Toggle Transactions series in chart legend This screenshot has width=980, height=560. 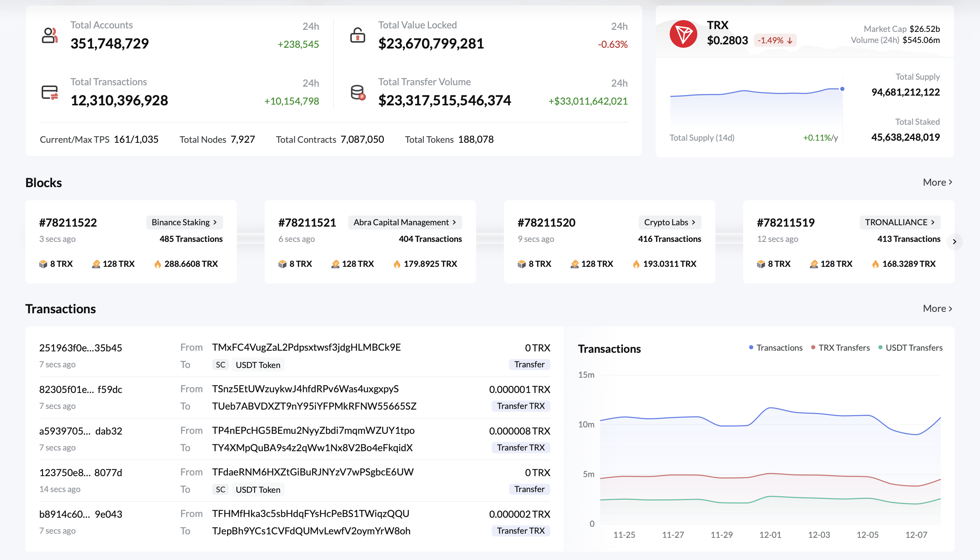[x=776, y=348]
